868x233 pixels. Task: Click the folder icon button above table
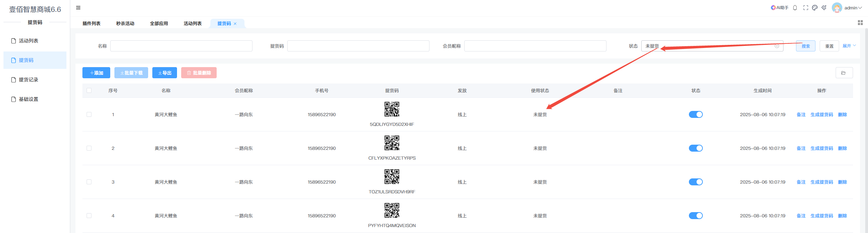844,73
